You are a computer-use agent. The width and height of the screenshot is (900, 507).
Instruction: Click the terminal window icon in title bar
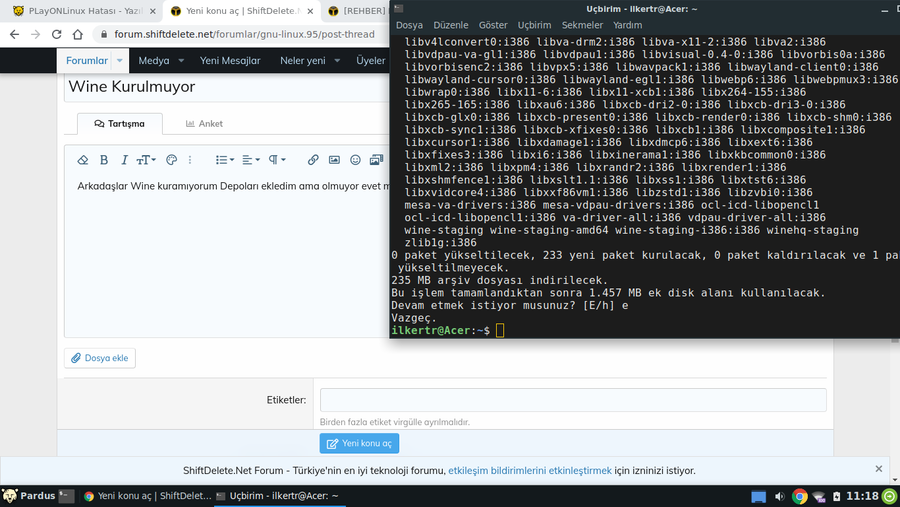click(x=398, y=9)
